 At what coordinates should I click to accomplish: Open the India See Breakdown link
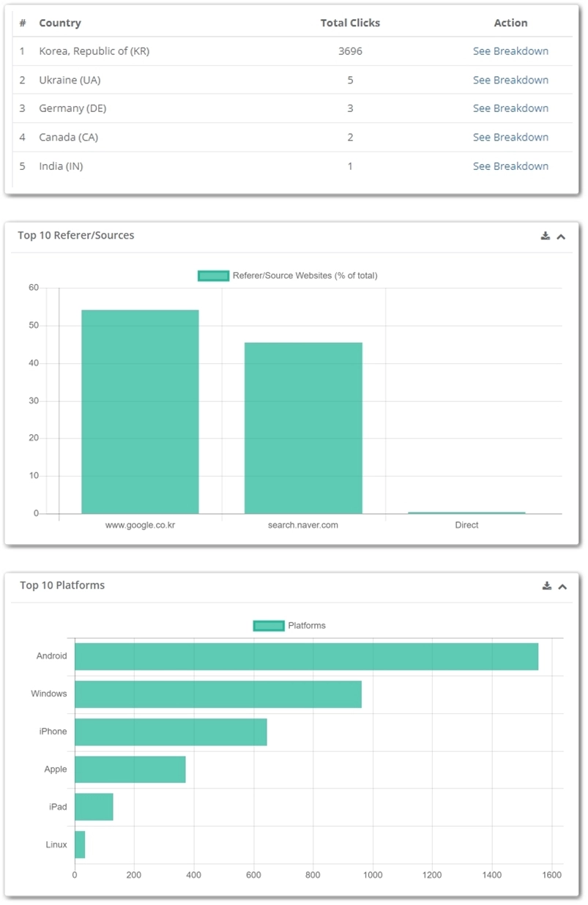point(510,166)
